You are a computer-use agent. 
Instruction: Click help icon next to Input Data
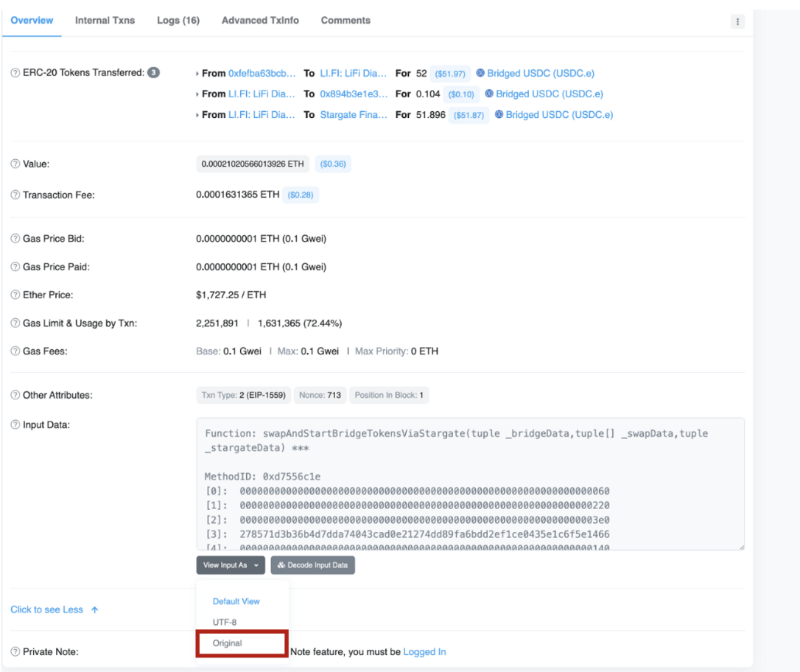pos(15,424)
